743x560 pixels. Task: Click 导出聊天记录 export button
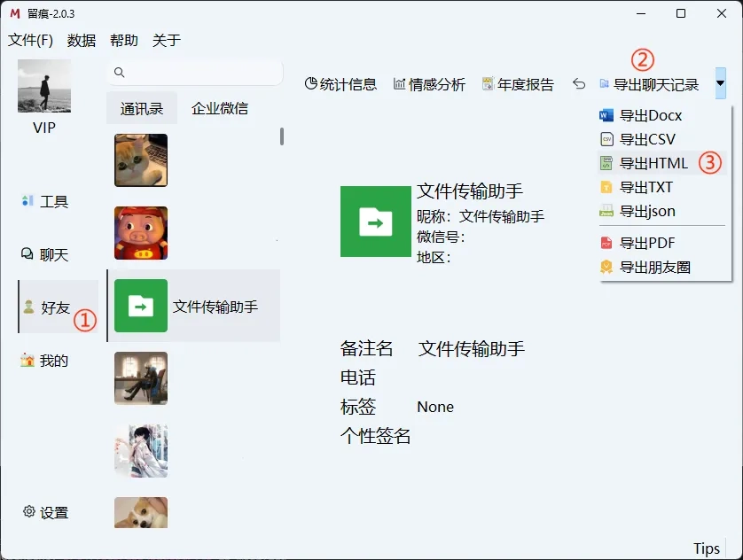click(650, 84)
